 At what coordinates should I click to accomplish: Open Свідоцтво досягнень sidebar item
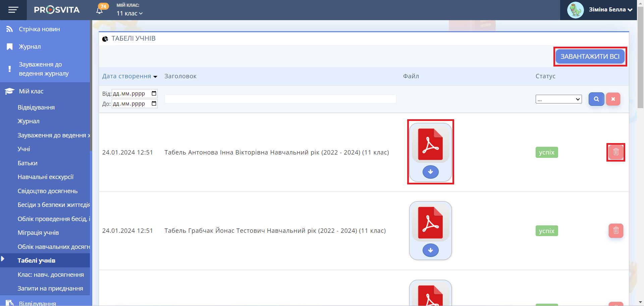click(x=47, y=191)
